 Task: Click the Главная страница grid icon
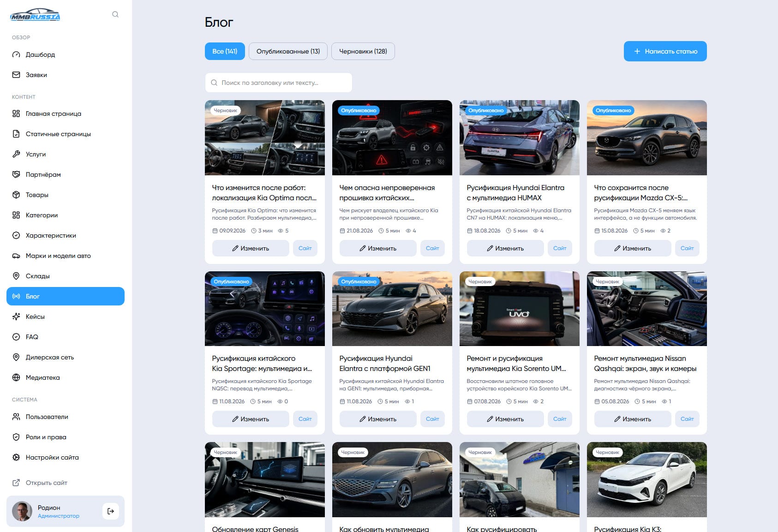(16, 114)
